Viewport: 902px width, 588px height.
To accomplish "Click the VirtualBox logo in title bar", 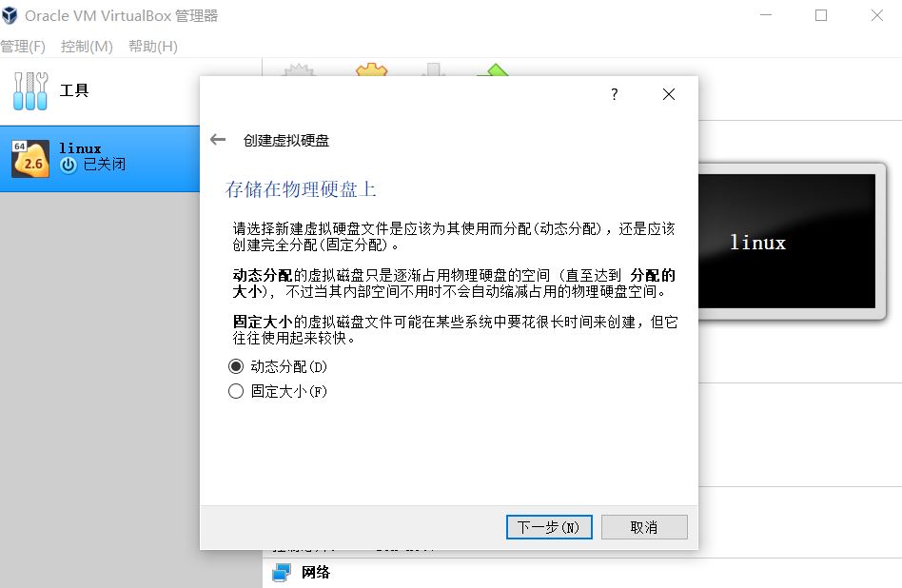I will 11,15.
